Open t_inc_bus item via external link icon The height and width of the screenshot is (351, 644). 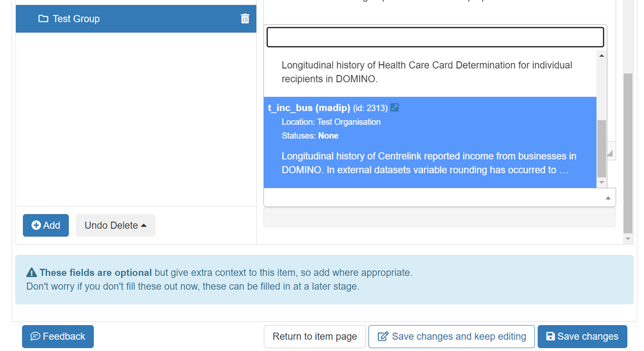395,108
